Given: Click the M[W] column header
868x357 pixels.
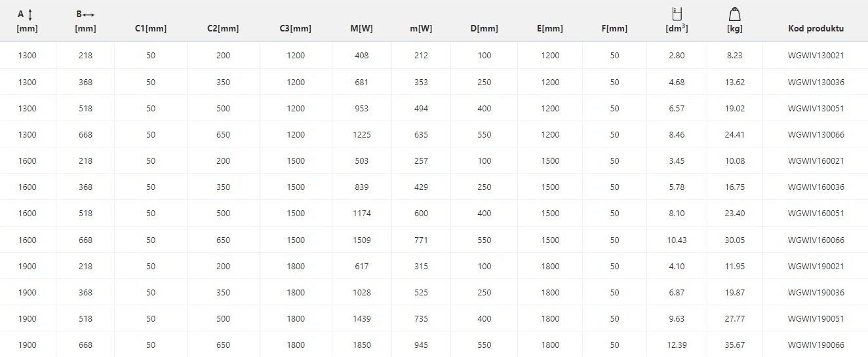Looking at the screenshot, I should click(x=361, y=29).
